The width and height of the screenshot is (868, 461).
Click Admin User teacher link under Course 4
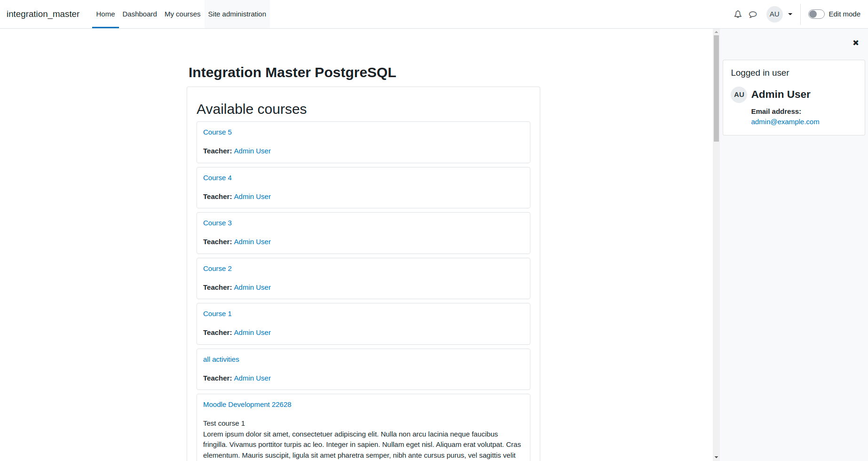(253, 197)
